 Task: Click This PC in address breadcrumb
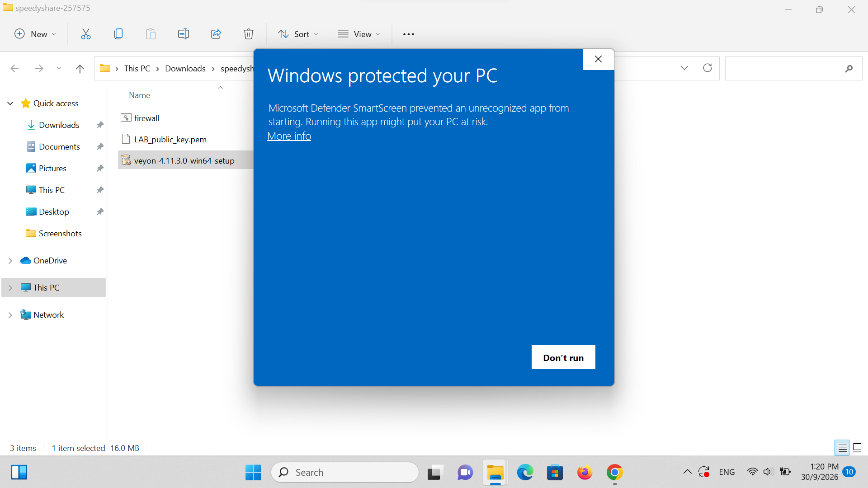(137, 68)
